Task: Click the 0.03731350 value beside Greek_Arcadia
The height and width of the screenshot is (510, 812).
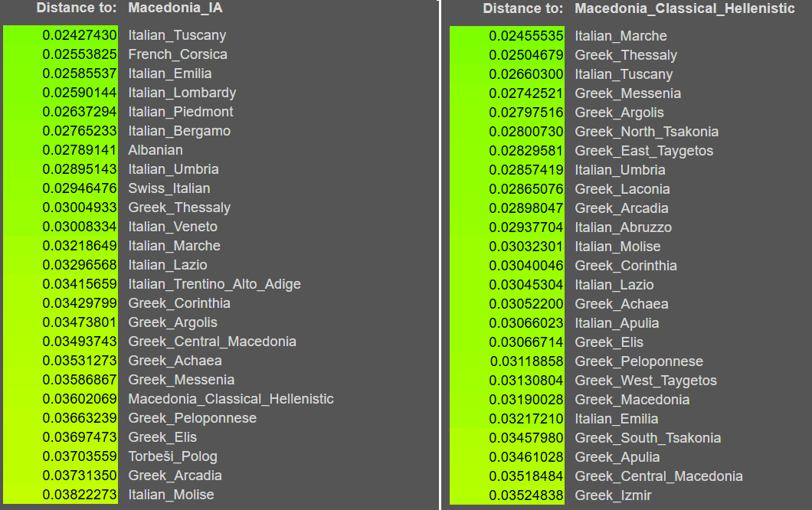Action: coord(80,476)
